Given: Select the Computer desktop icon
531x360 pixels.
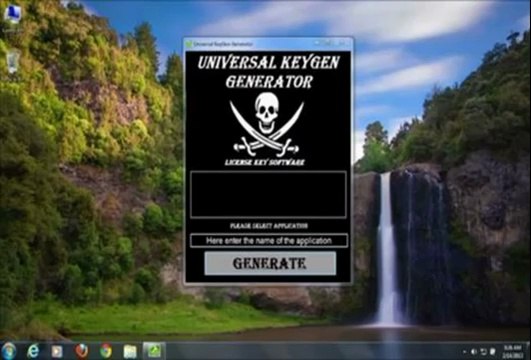Looking at the screenshot, I should [x=13, y=14].
